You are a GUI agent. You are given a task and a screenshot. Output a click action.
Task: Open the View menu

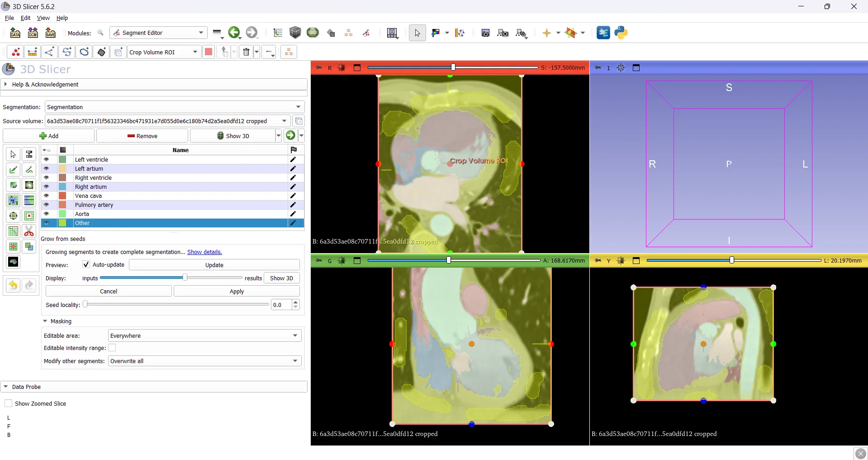(x=43, y=18)
